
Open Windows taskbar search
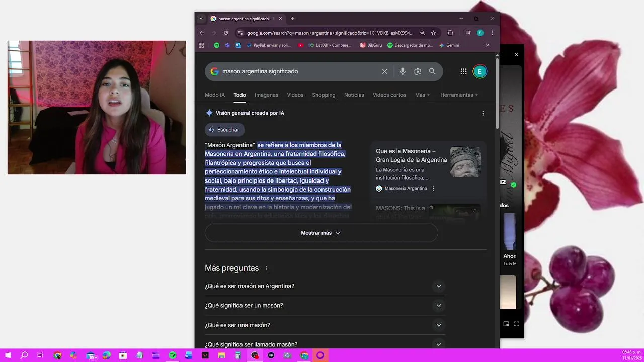click(x=24, y=355)
